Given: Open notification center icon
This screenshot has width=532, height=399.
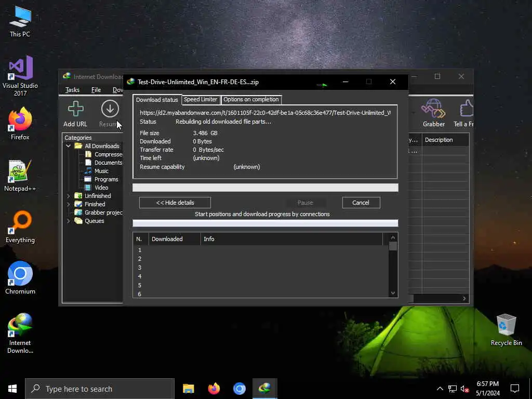Looking at the screenshot, I should tap(515, 389).
